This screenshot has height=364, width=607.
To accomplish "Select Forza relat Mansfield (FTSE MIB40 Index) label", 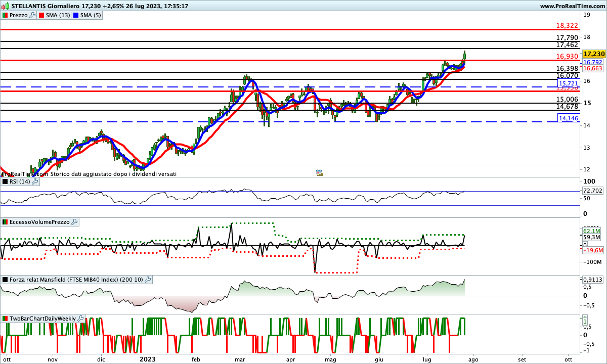I will [76, 279].
